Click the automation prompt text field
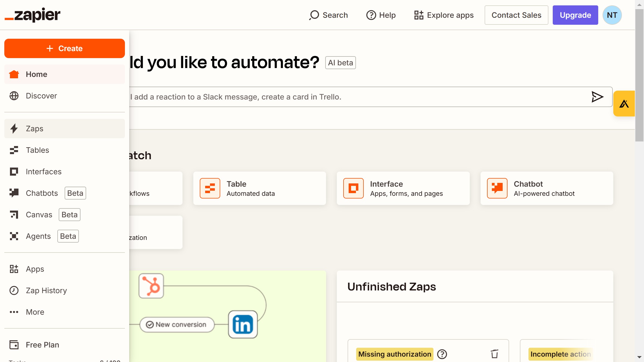 click(x=350, y=97)
